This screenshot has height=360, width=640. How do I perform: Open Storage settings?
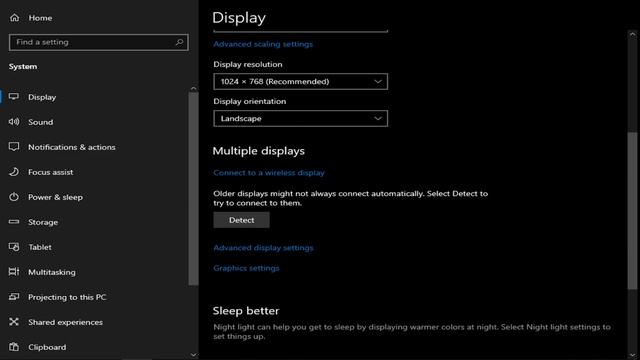coord(43,222)
